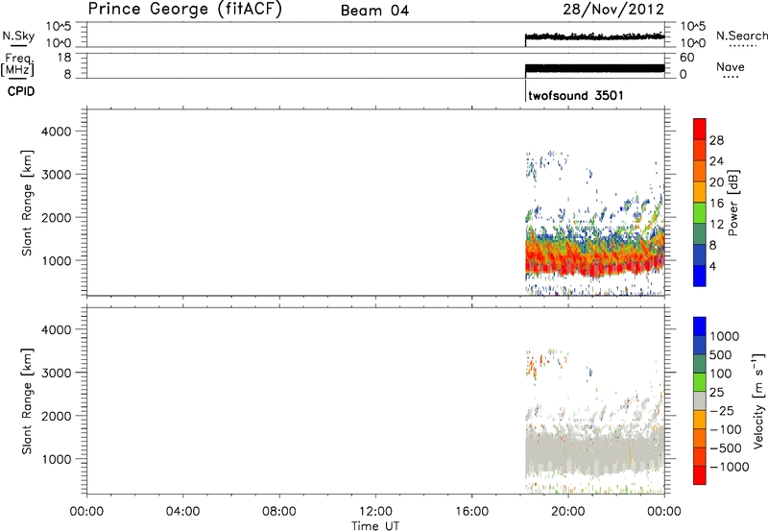This screenshot has height=532, width=768.
Task: Click time axis label '12:00'
Action: (375, 512)
